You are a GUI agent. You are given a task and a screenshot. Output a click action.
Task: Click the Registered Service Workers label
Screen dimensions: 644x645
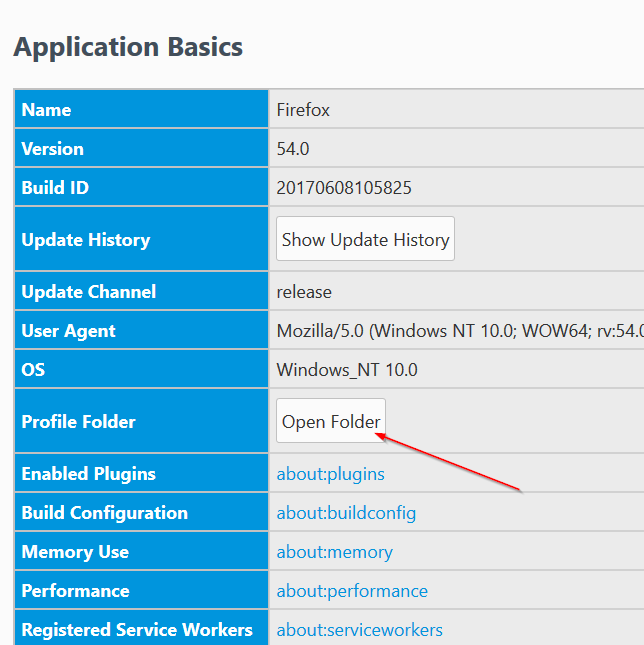coord(137,630)
